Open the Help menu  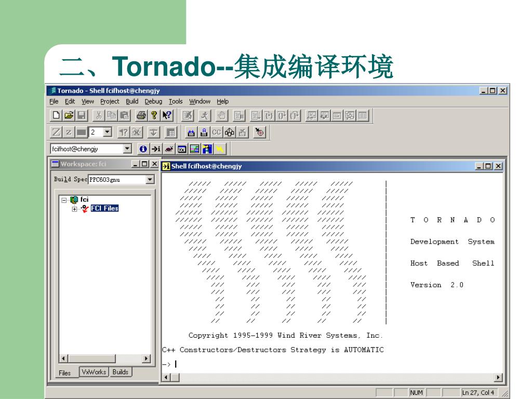pos(222,101)
